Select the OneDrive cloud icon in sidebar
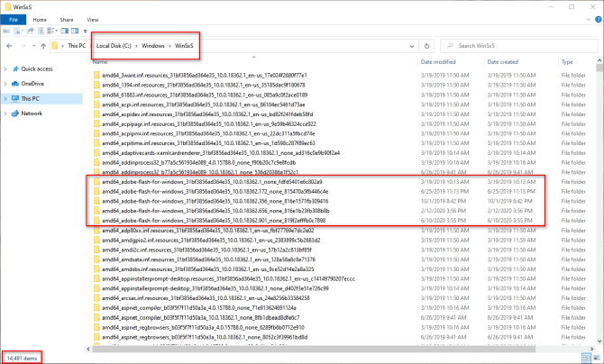Screen dimensions: 604x364 tap(14, 83)
